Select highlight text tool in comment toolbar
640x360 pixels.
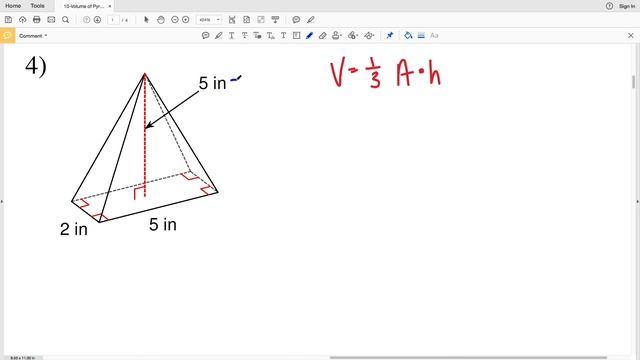coord(218,36)
